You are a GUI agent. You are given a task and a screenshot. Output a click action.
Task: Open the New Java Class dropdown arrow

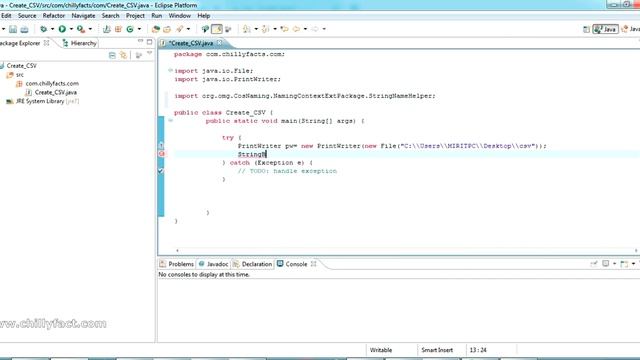tap(139, 29)
